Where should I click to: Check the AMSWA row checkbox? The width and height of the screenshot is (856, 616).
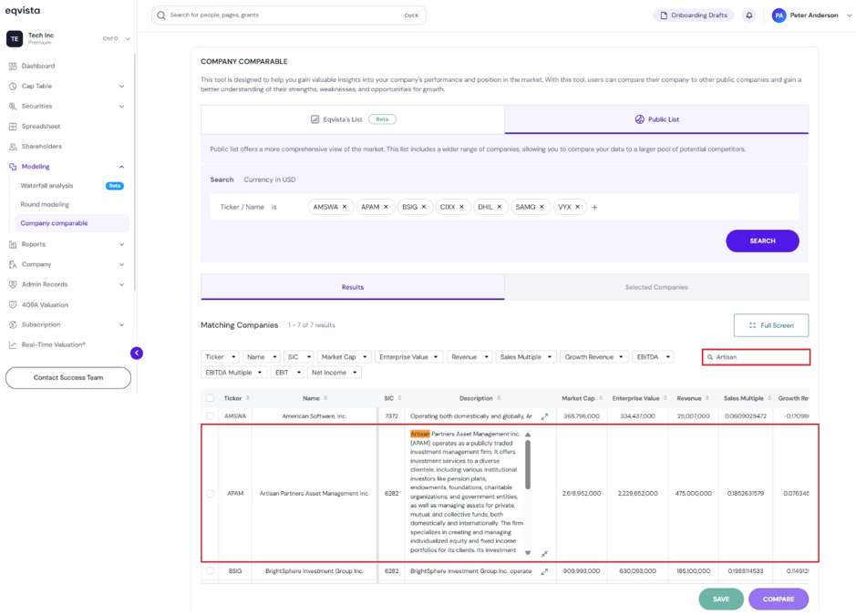(x=211, y=416)
